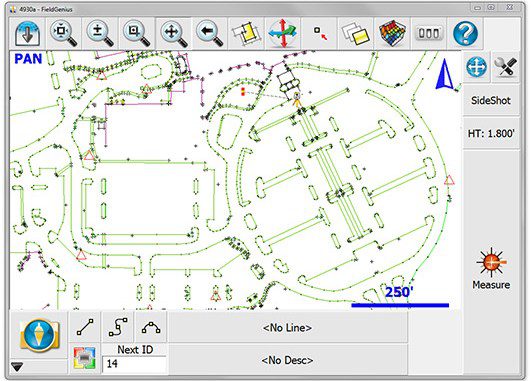This screenshot has width=531, height=381.
Task: Click the HT: 1.800' target height button
Action: 491,133
